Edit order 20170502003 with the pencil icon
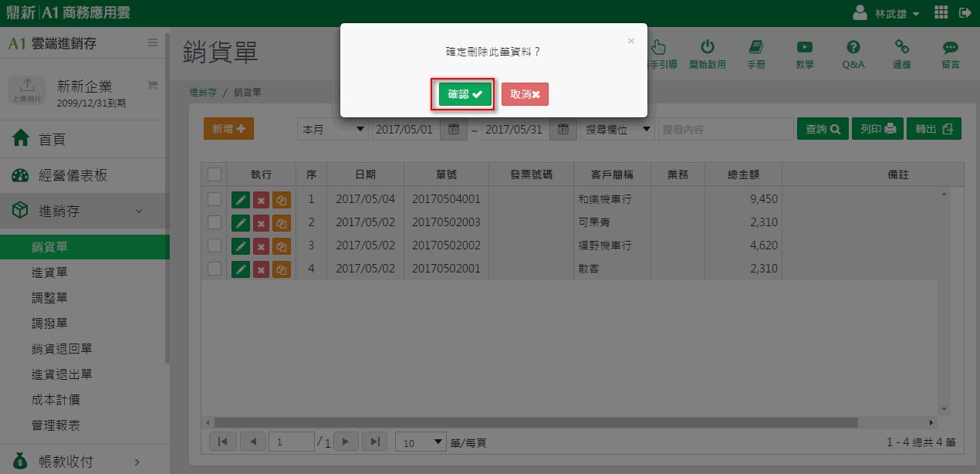Image resolution: width=980 pixels, height=474 pixels. (241, 223)
